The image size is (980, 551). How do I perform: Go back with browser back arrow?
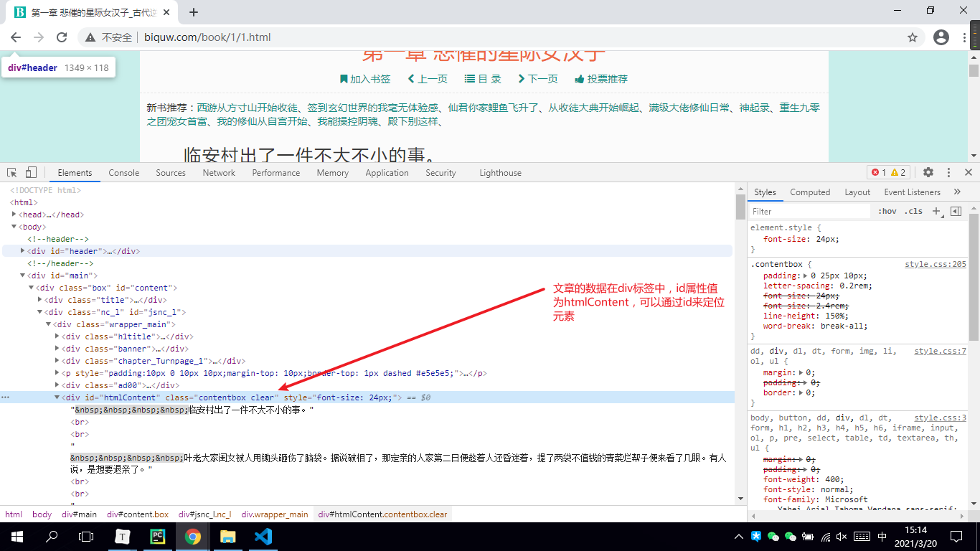coord(16,37)
